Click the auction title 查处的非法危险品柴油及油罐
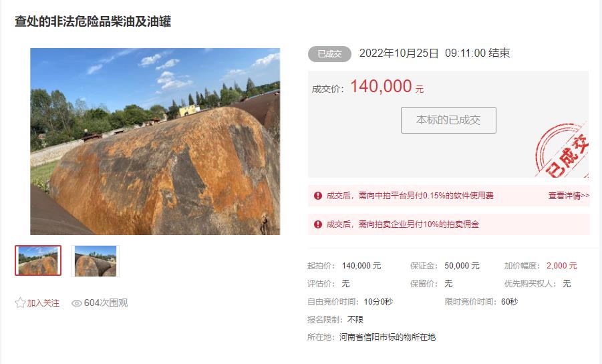 pos(93,21)
